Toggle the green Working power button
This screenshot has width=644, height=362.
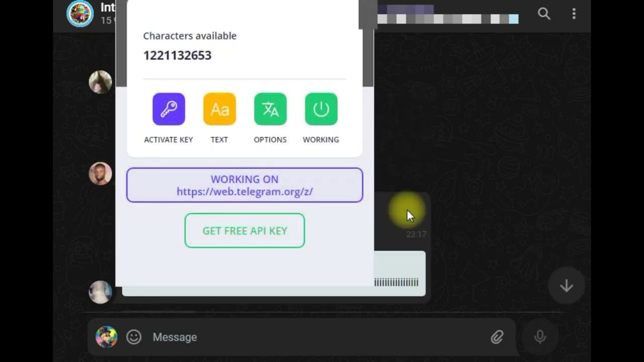click(x=321, y=109)
